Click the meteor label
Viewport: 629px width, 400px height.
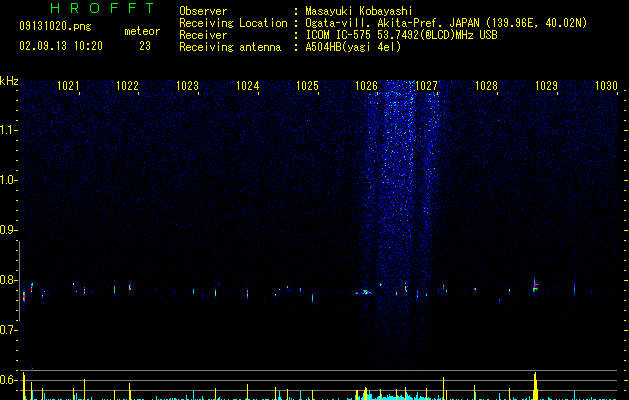pyautogui.click(x=142, y=31)
